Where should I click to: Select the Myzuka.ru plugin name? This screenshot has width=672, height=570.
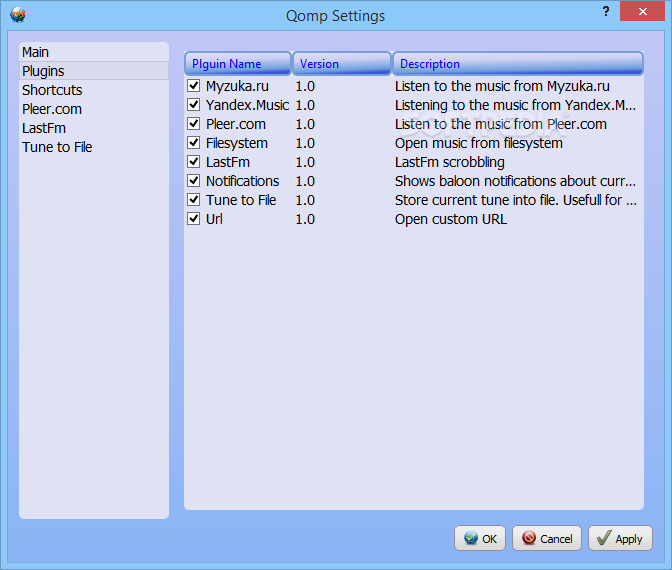237,86
